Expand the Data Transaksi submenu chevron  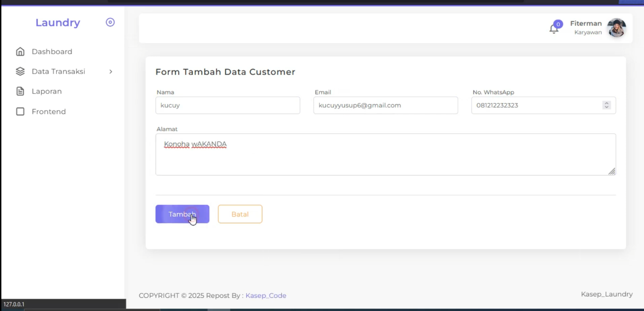tap(111, 72)
